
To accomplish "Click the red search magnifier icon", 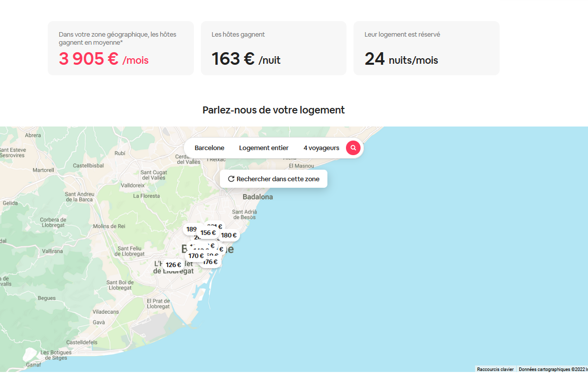I will click(353, 148).
